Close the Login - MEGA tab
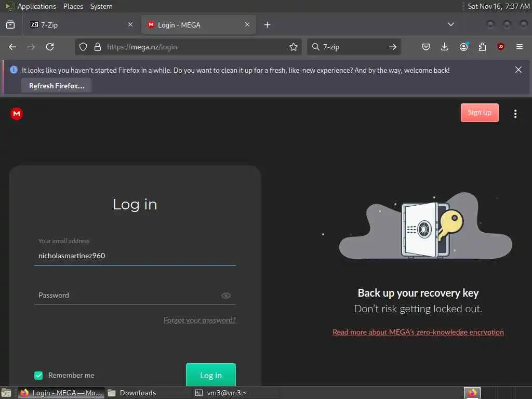The width and height of the screenshot is (532, 399). (x=247, y=24)
